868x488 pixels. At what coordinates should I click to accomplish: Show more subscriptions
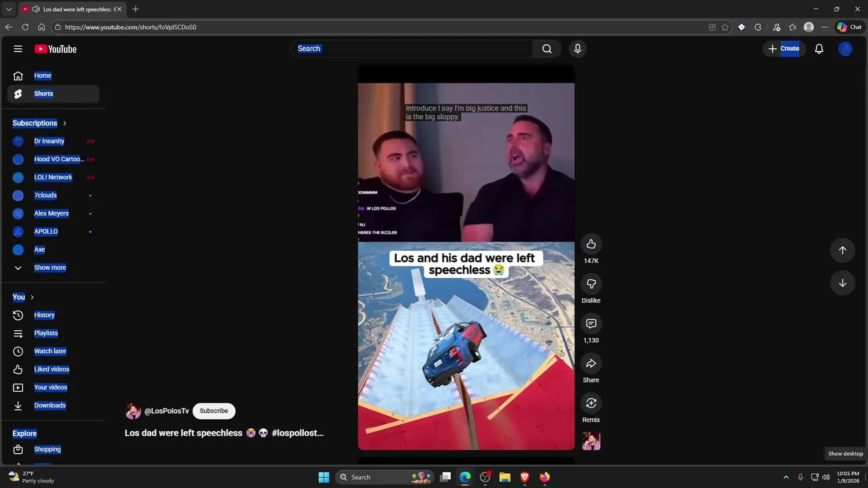click(x=53, y=268)
